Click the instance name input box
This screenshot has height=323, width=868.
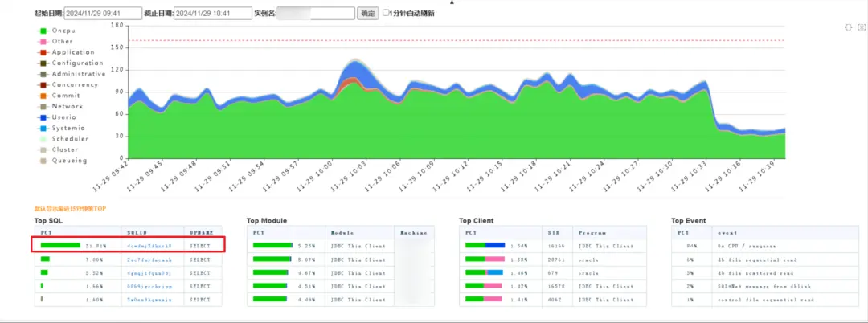pyautogui.click(x=315, y=14)
